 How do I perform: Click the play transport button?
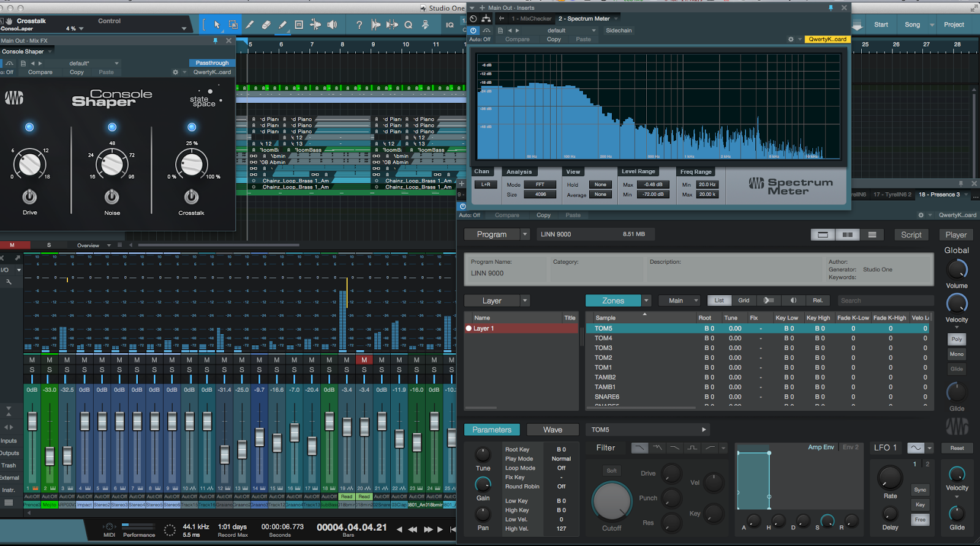tap(440, 529)
